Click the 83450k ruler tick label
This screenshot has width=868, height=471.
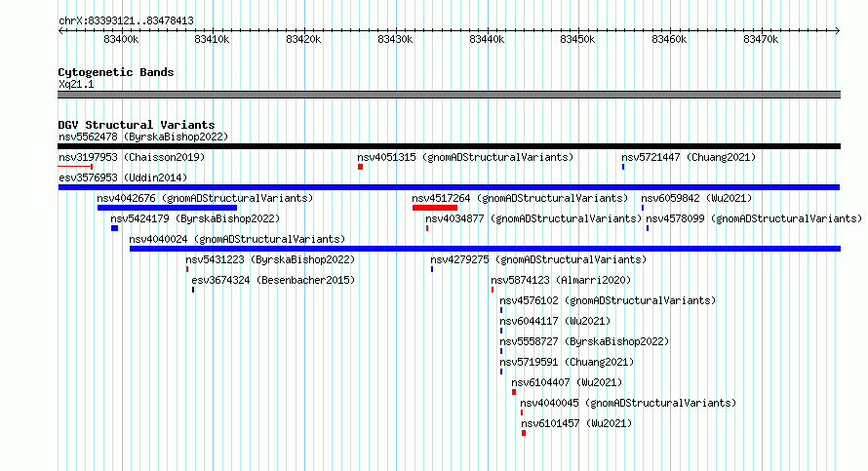pyautogui.click(x=577, y=39)
